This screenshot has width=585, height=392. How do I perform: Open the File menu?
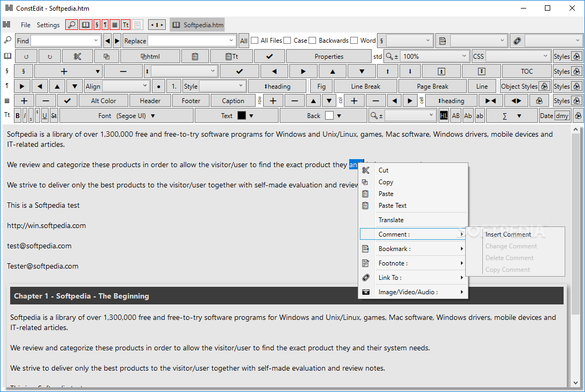click(26, 25)
